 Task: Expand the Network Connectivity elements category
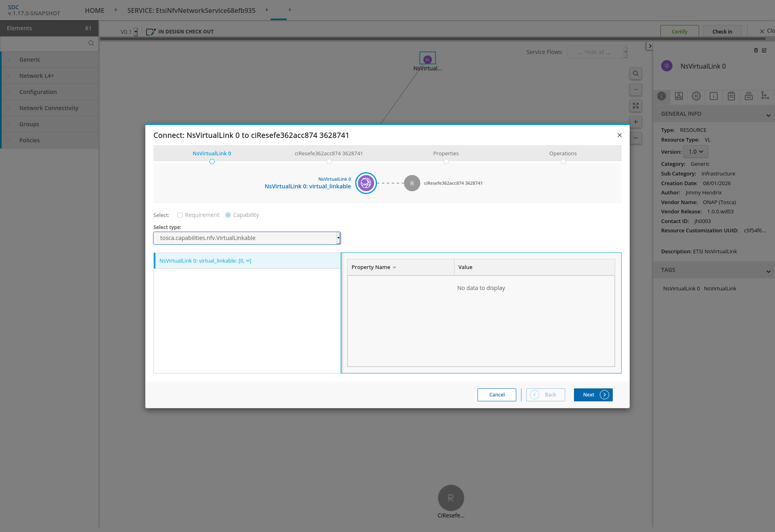[x=50, y=108]
